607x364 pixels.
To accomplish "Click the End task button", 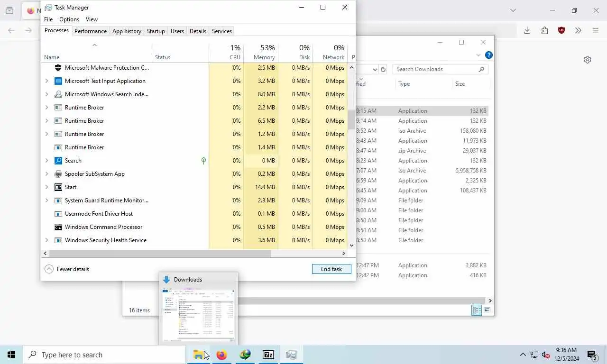I will click(331, 269).
